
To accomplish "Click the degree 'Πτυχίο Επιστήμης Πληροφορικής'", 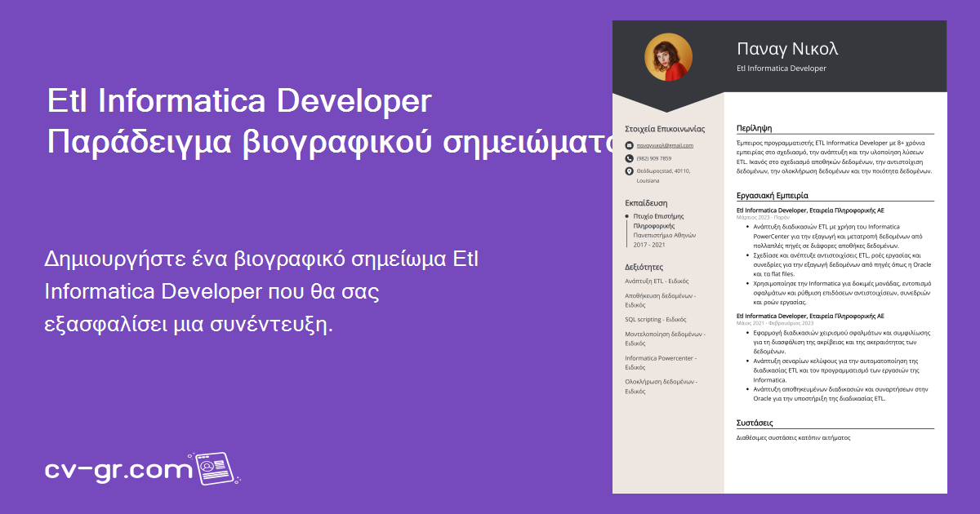I will pyautogui.click(x=659, y=220).
